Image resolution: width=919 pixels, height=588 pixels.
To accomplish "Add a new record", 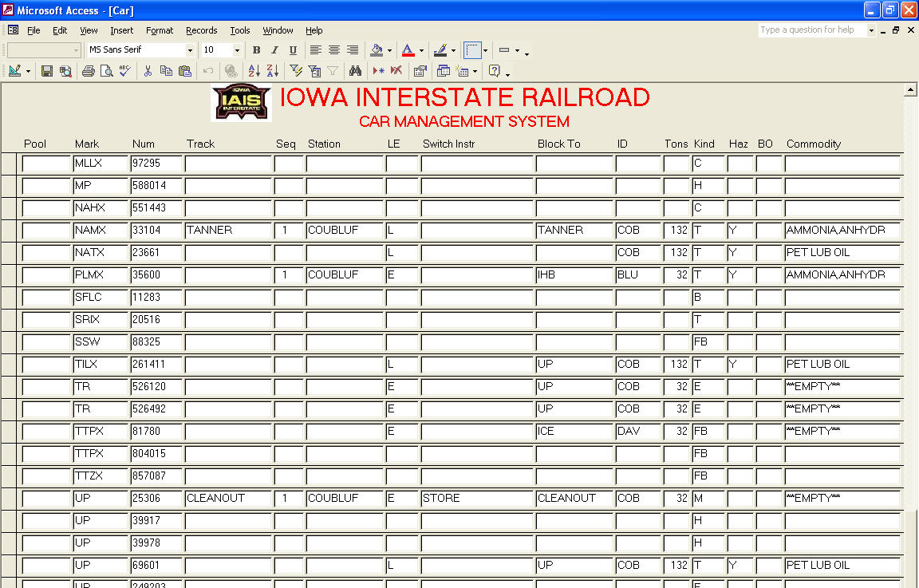I will (379, 71).
